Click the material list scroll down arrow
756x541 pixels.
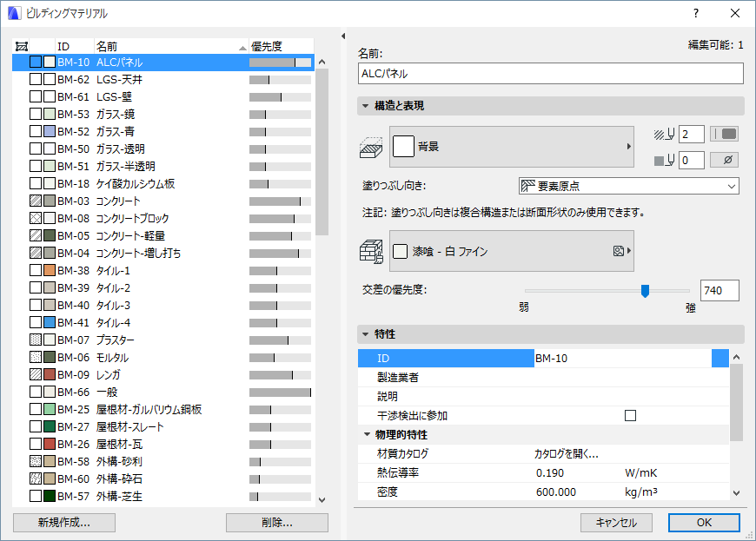(322, 500)
